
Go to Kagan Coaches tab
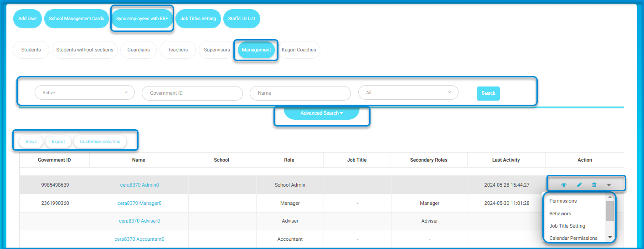click(299, 50)
